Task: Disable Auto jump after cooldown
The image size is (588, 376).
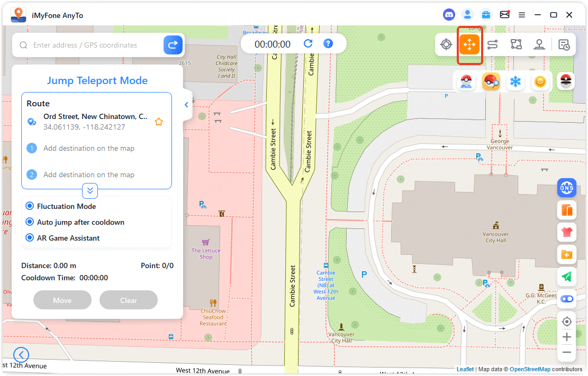Action: (x=30, y=222)
